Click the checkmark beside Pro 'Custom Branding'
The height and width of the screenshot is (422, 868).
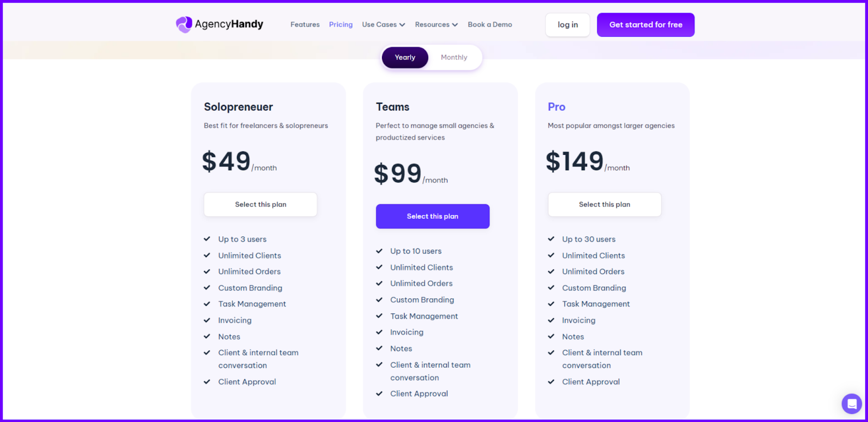pyautogui.click(x=551, y=287)
